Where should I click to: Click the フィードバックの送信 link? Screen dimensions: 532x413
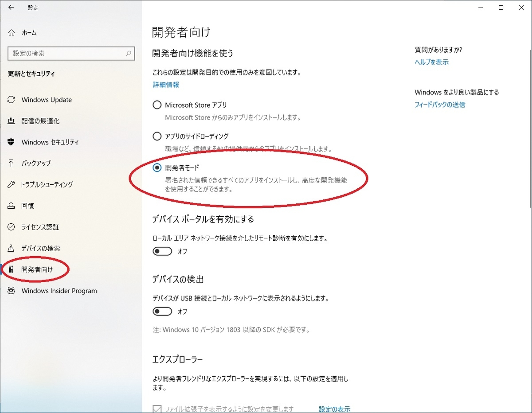pyautogui.click(x=440, y=105)
